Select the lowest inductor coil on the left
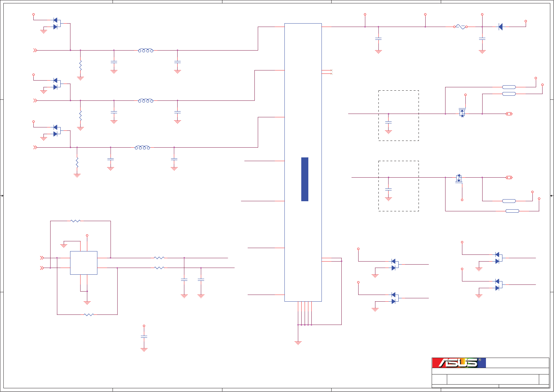The image size is (554, 392). [x=142, y=148]
